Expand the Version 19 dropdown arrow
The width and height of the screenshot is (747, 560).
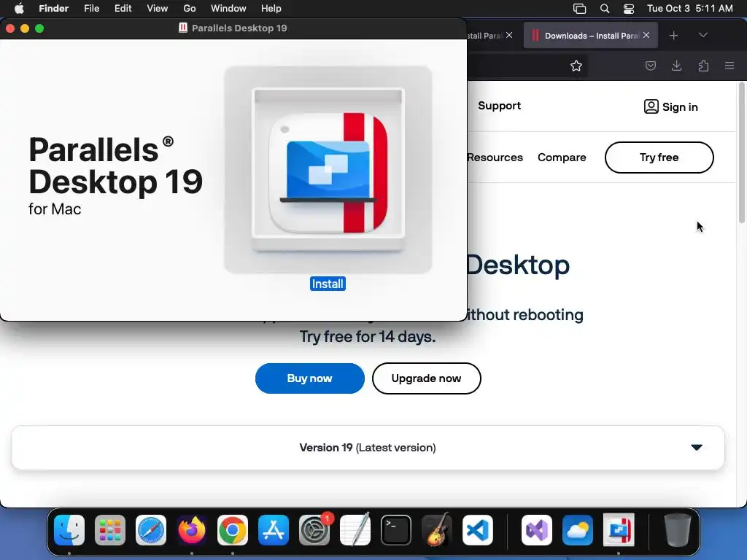(x=697, y=447)
